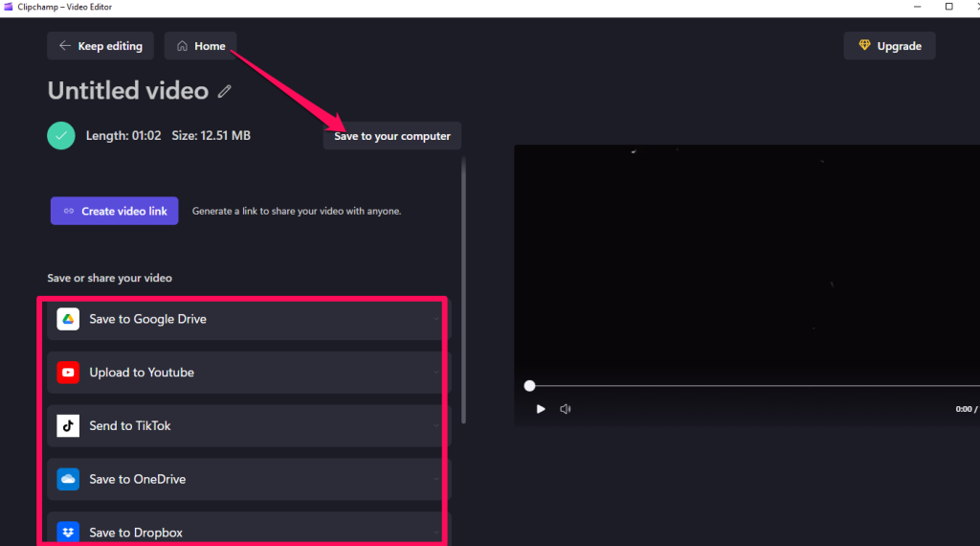Select Save to OneDrive label
The image size is (980, 546).
click(x=138, y=479)
